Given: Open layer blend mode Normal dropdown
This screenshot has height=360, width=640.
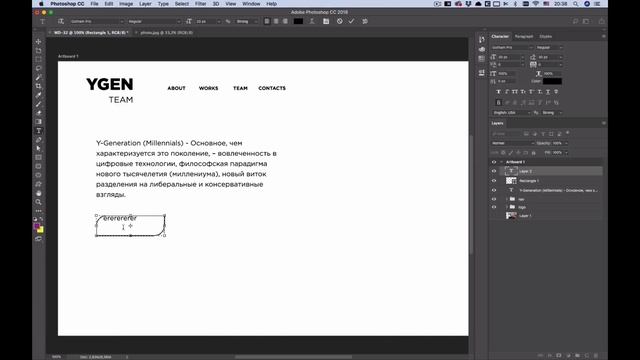Looking at the screenshot, I should click(x=513, y=143).
